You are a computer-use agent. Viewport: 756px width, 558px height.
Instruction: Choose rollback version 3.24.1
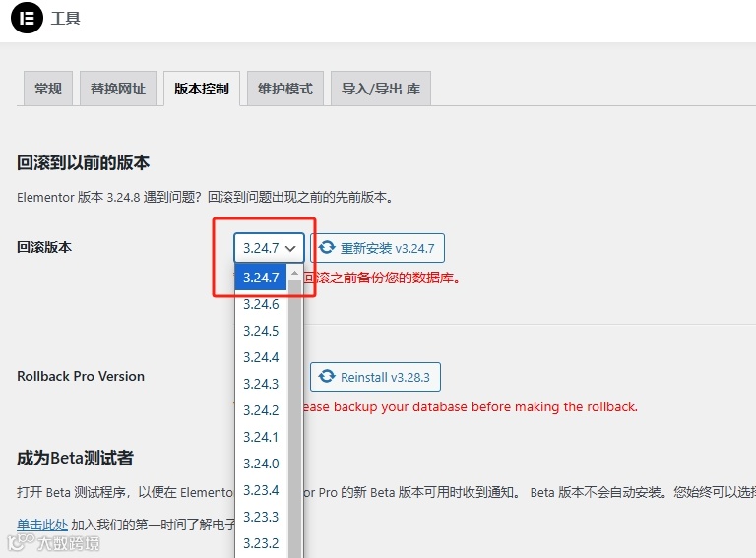pos(261,437)
